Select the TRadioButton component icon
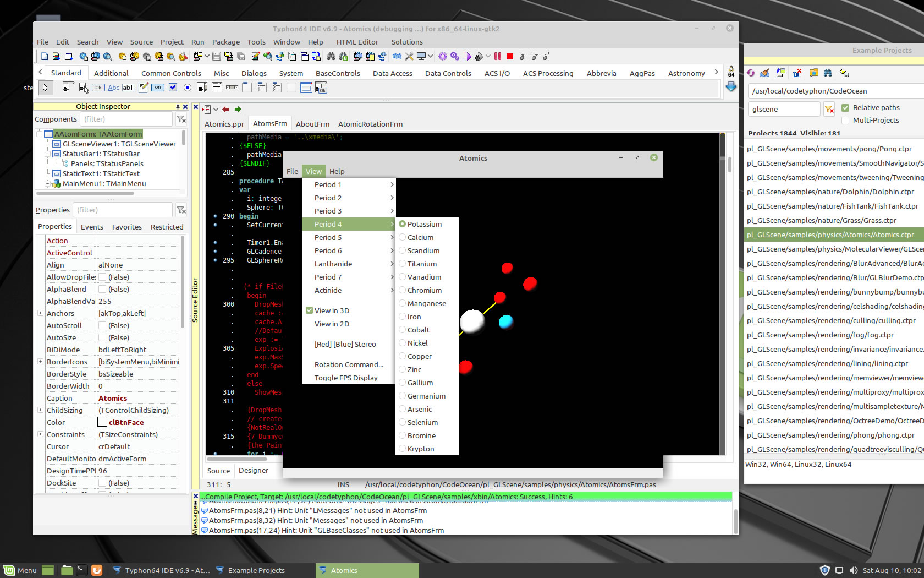 [188, 88]
